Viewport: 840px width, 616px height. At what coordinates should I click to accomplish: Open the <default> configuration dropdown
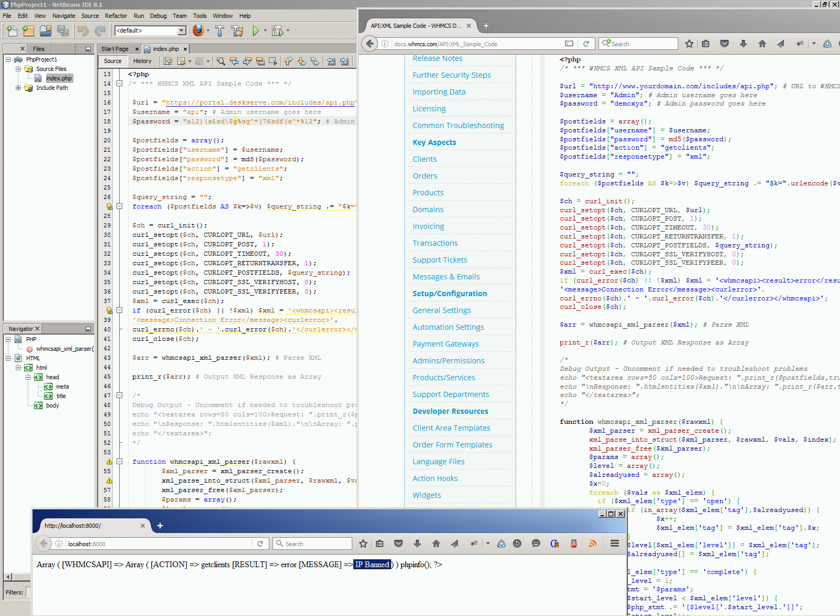click(182, 30)
